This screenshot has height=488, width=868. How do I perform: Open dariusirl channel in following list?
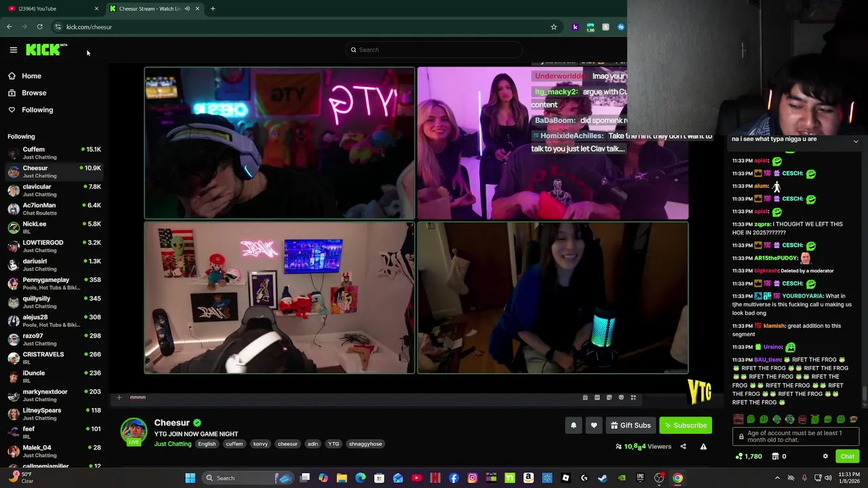click(54, 265)
